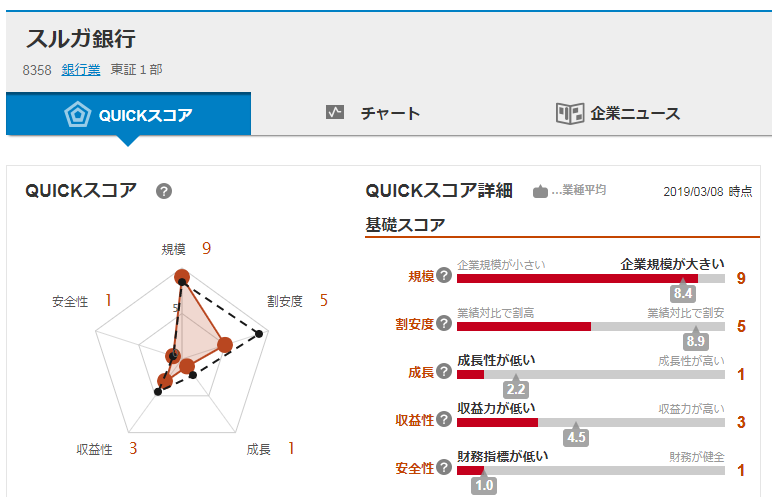Viewport: 772px width, 497px height.
Task: Click the 割安度 orange point on radar
Action: point(225,345)
